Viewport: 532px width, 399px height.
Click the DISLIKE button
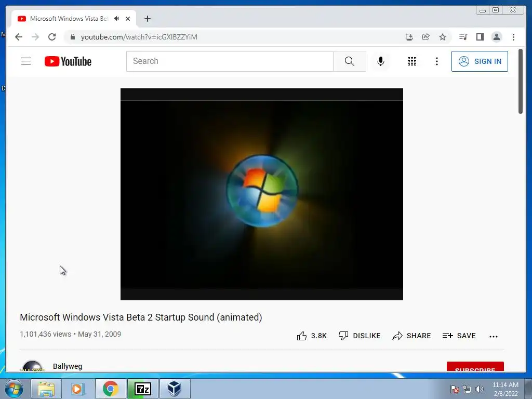360,336
